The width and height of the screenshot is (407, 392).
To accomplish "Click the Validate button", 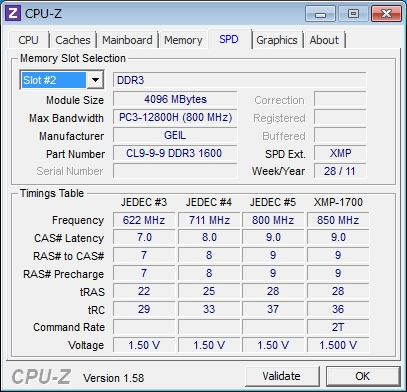I will (x=282, y=376).
